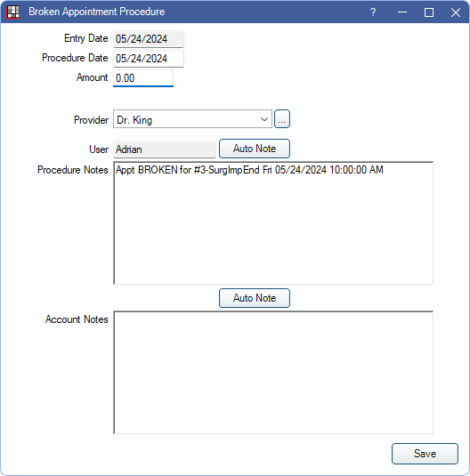Image resolution: width=470 pixels, height=476 pixels.
Task: Click the Account Notes label
Action: (77, 319)
